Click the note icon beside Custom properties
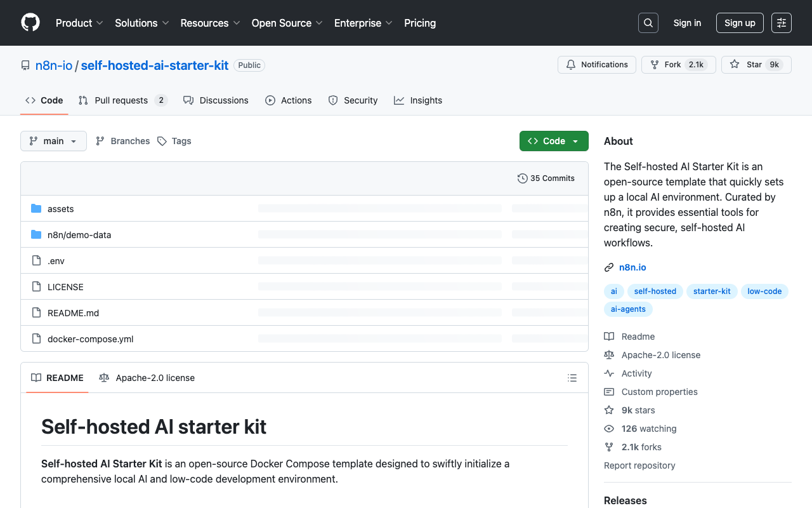 (x=609, y=392)
